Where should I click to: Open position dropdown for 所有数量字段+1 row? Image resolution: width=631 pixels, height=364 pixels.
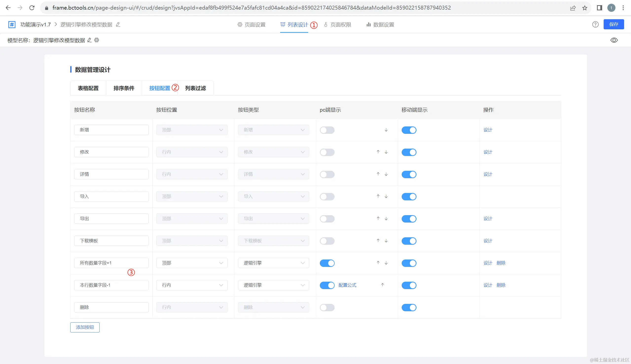point(192,263)
